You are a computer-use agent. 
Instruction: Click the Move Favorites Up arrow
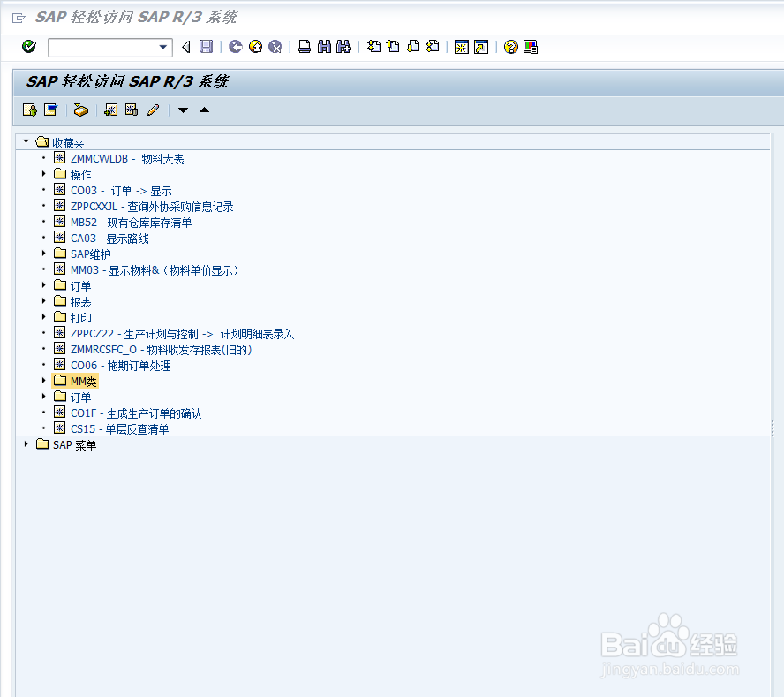pos(205,110)
